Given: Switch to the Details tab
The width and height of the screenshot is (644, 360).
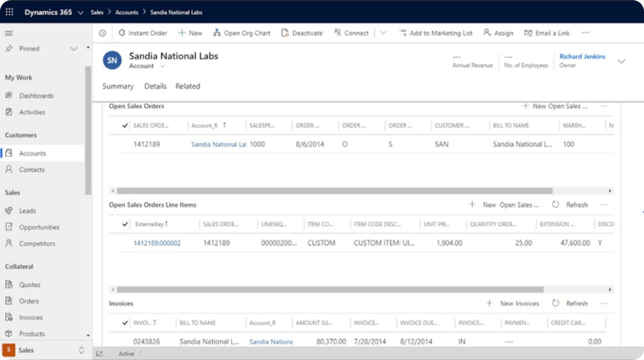Looking at the screenshot, I should click(155, 86).
